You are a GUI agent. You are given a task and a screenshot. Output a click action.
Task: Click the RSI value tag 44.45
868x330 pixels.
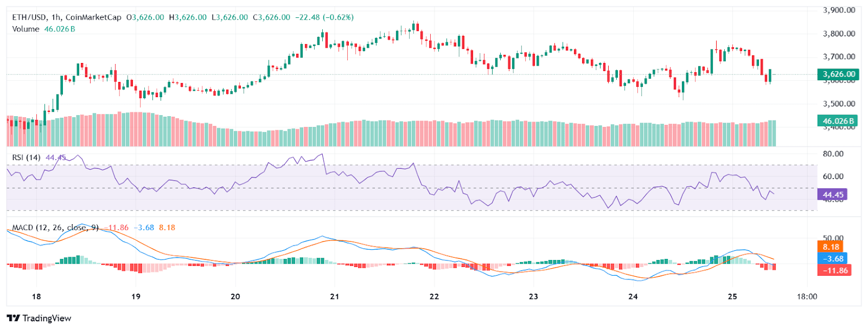click(x=833, y=194)
